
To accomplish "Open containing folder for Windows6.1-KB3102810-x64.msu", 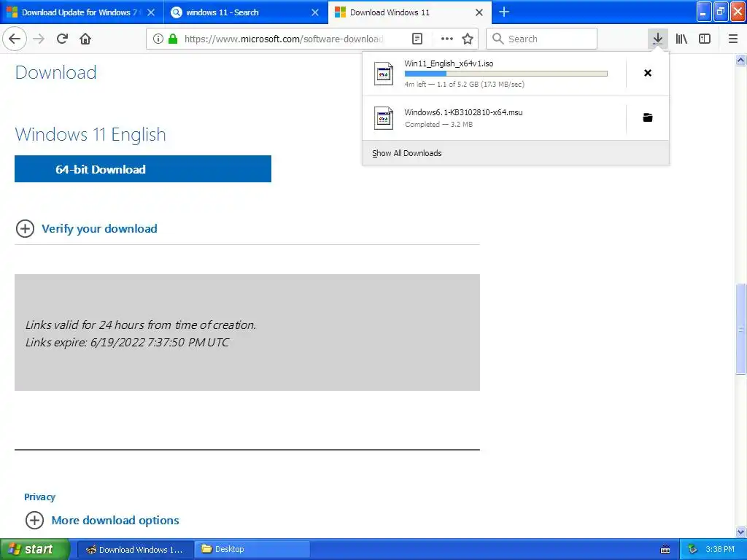I will point(648,117).
